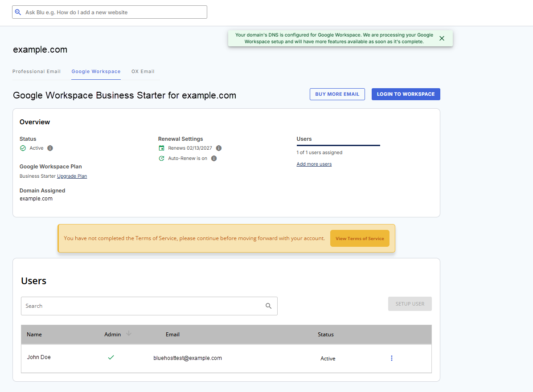Click the Name column header

(34, 334)
